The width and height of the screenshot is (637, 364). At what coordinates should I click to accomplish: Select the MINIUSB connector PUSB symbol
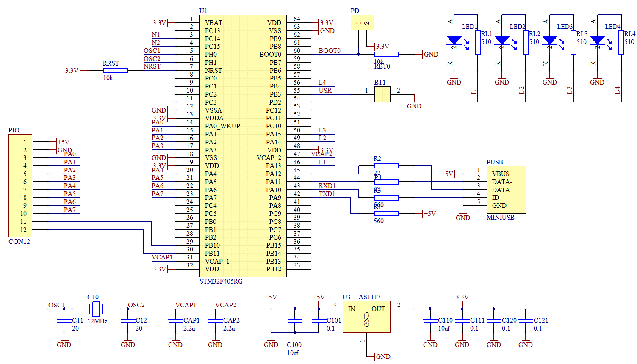point(506,189)
